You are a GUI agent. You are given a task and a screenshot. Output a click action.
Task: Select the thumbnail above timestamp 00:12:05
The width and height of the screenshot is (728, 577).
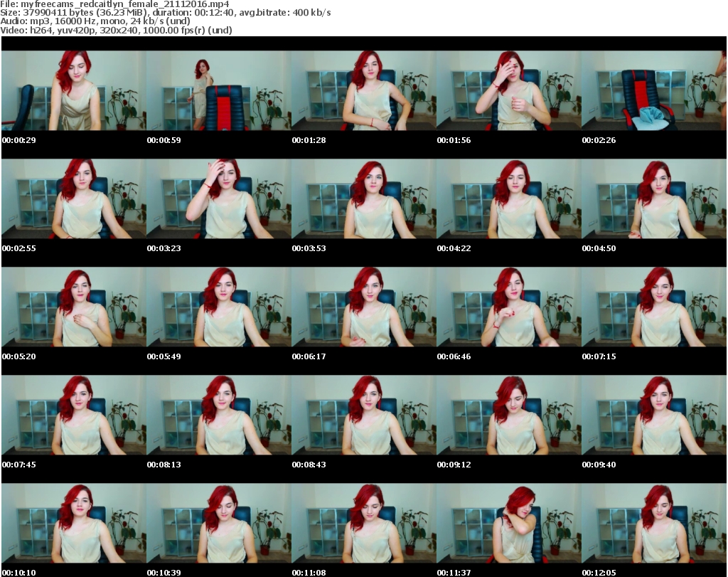coord(654,524)
